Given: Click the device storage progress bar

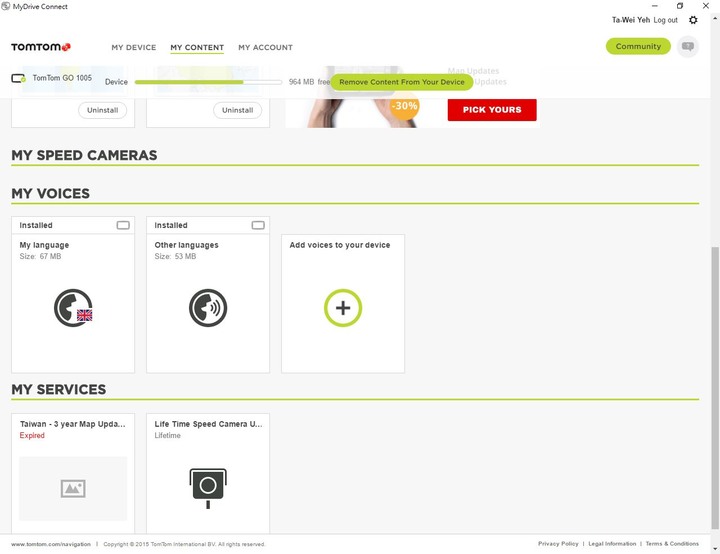Looking at the screenshot, I should click(208, 82).
